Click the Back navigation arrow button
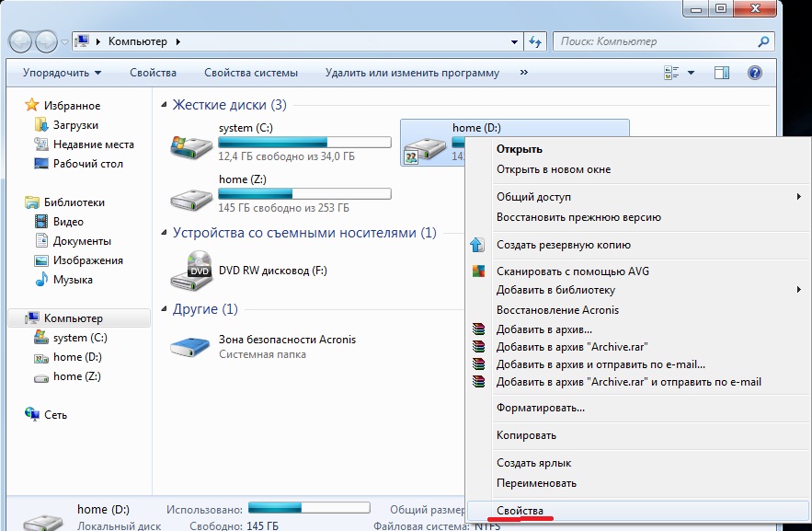This screenshot has width=812, height=531. [21, 41]
